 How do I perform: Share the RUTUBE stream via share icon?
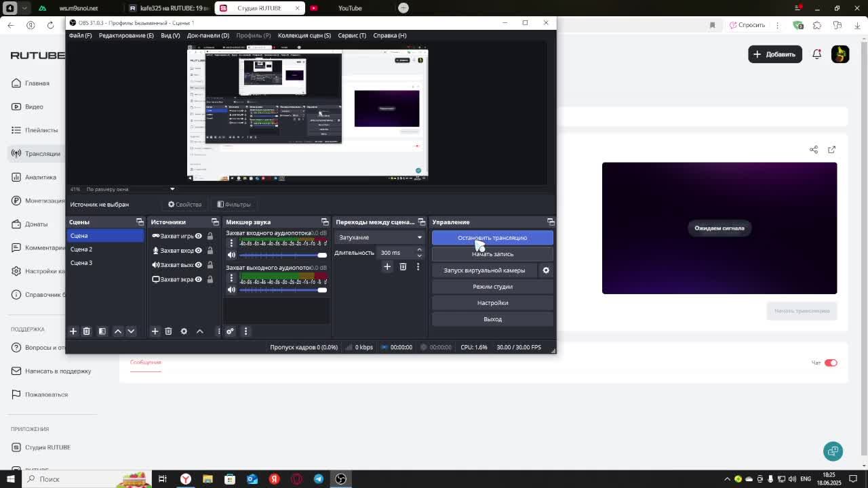[814, 150]
